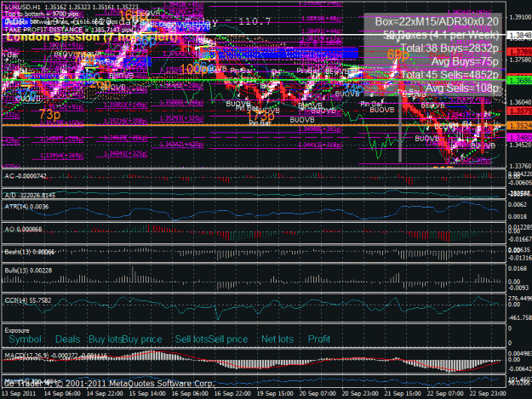Click the magenta 1.3480 price tag
Viewport: 532px width, 399px height.
519,138
